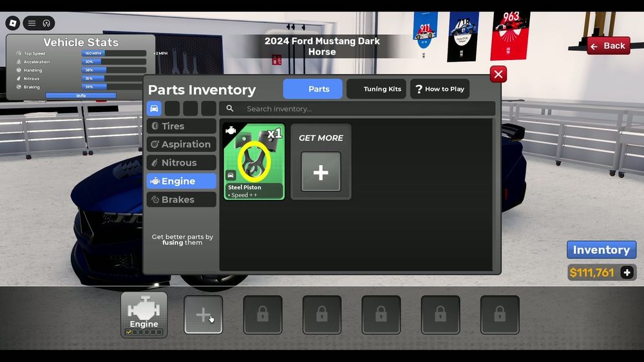Screen dimensions: 644x362
Task: Select the Brakes category
Action: coord(181,199)
